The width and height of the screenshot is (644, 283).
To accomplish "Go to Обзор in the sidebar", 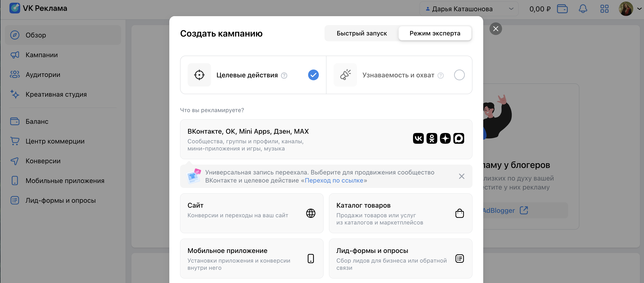I will (x=63, y=35).
